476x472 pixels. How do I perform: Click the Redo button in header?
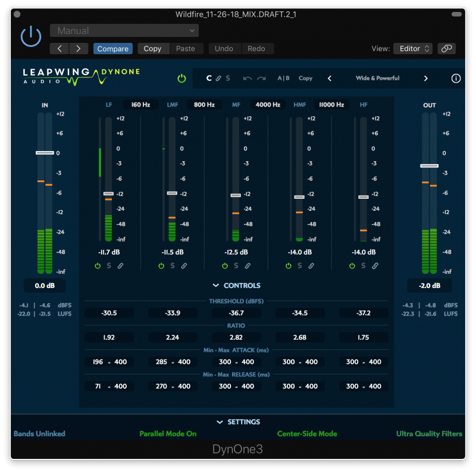256,49
